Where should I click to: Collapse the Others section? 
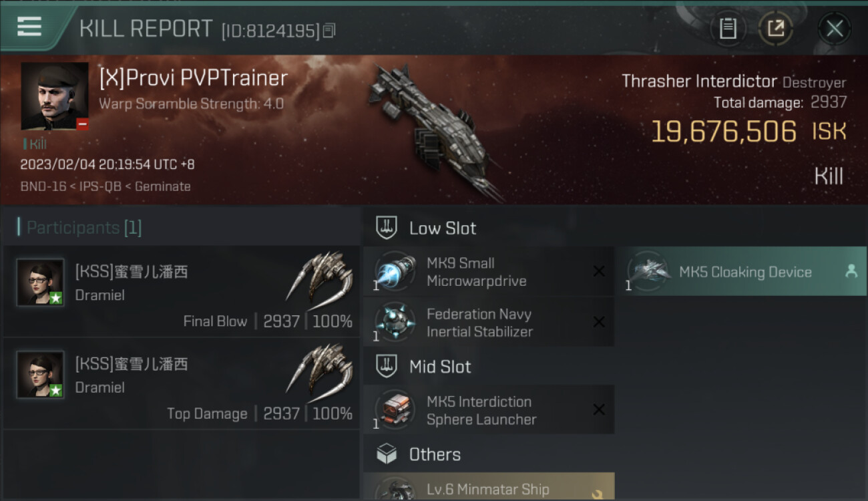(489, 454)
